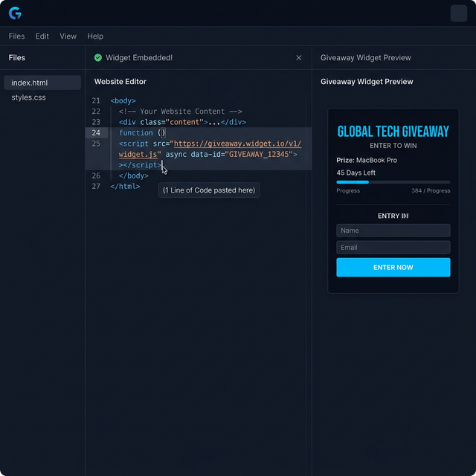The image size is (476, 476).
Task: Click the Website Editor heading
Action: 120,82
